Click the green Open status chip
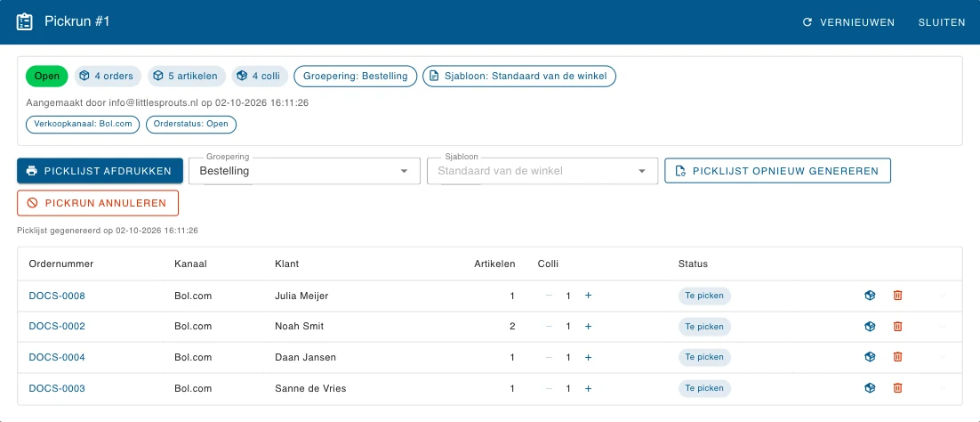 click(47, 77)
